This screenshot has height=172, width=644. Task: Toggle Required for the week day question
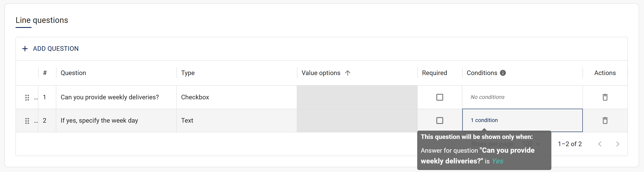439,120
